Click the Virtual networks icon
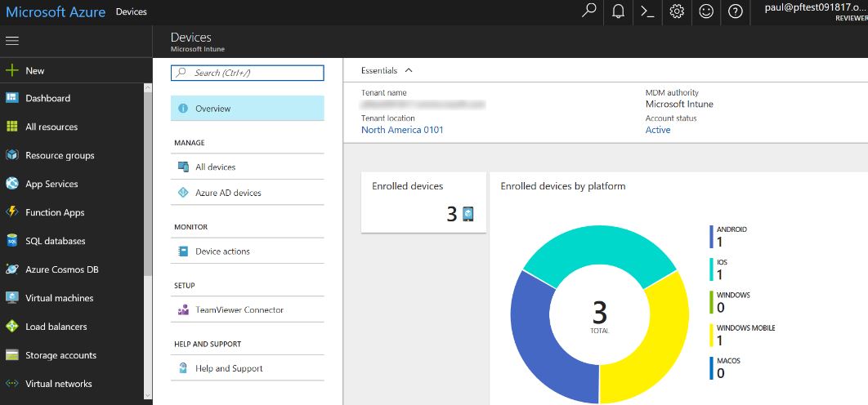 pos(11,384)
